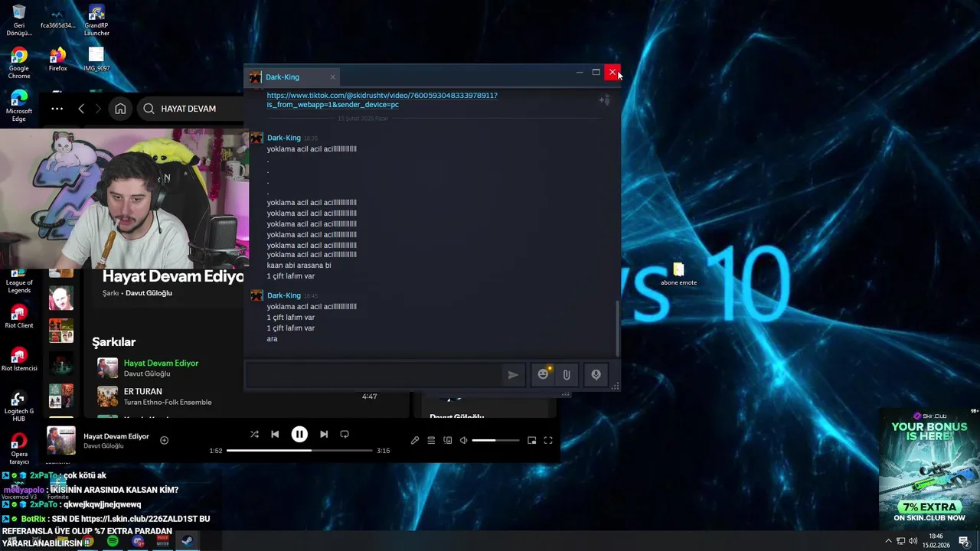Image resolution: width=980 pixels, height=551 pixels.
Task: Open Steam from the Windows taskbar
Action: click(187, 541)
